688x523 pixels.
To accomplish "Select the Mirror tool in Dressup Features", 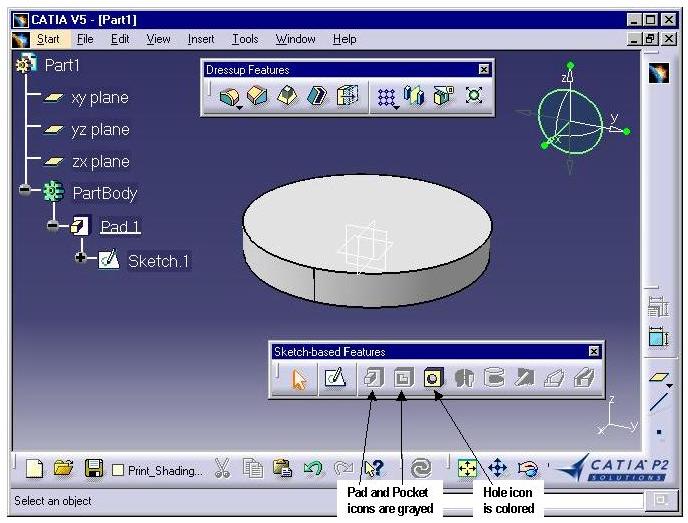I will click(x=414, y=95).
